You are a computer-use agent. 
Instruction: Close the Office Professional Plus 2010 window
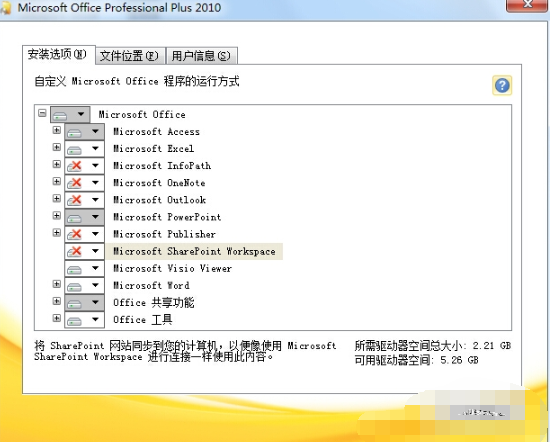click(x=527, y=5)
